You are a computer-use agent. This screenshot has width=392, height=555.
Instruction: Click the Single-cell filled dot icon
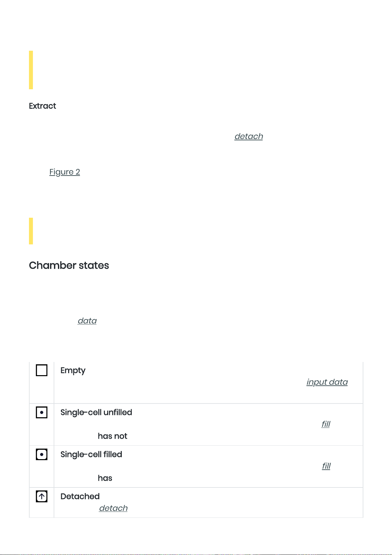[x=41, y=455]
